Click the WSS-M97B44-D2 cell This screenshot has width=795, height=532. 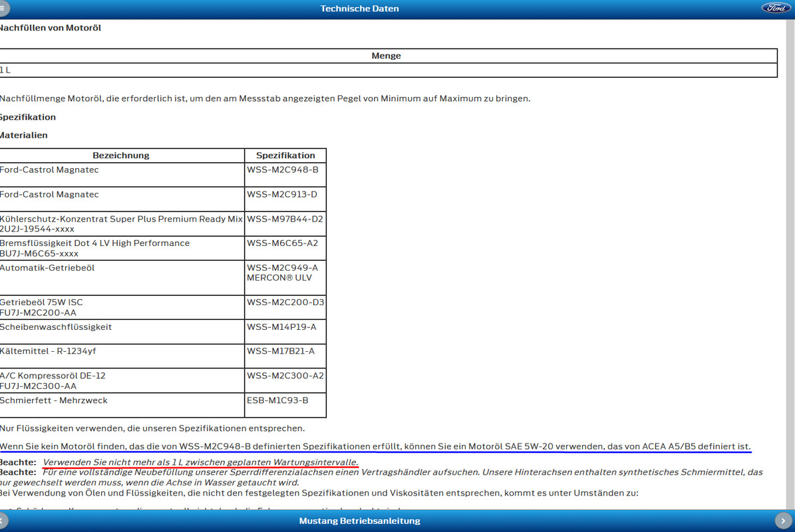point(285,223)
